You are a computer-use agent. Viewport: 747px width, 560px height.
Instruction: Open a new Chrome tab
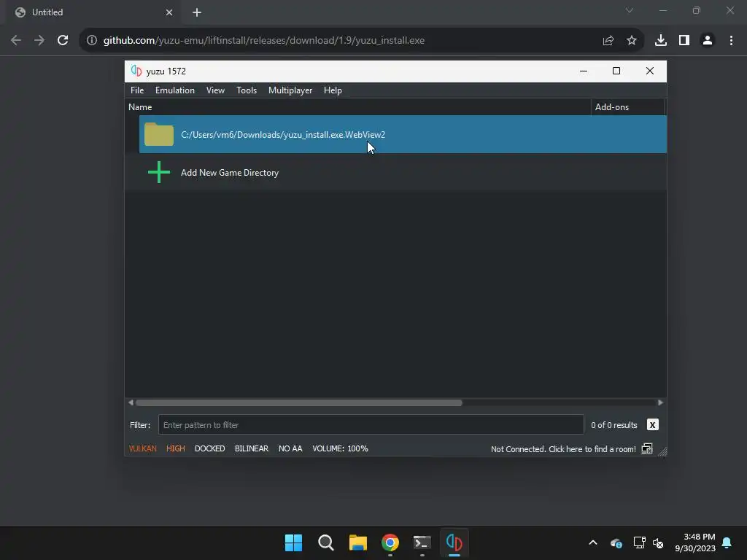pyautogui.click(x=197, y=12)
